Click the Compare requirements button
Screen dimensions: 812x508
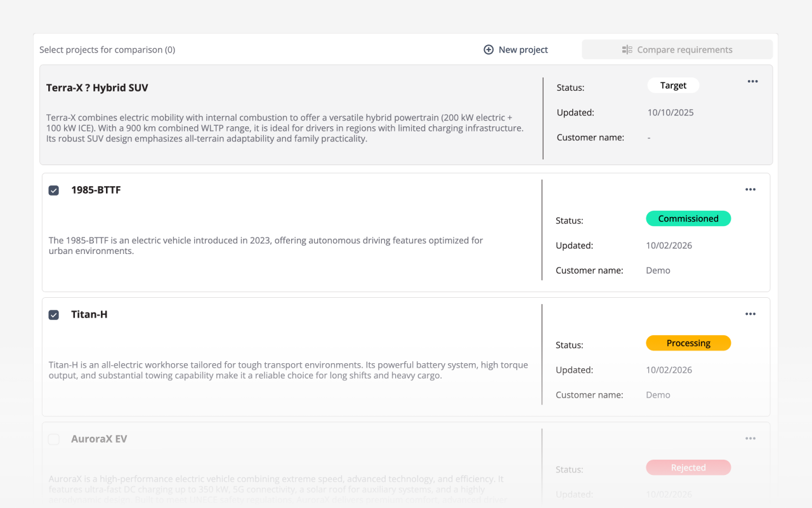coord(677,49)
